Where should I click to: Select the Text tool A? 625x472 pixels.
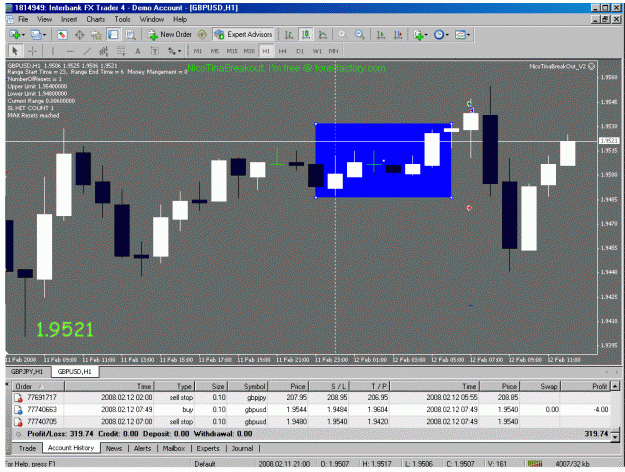pyautogui.click(x=138, y=51)
